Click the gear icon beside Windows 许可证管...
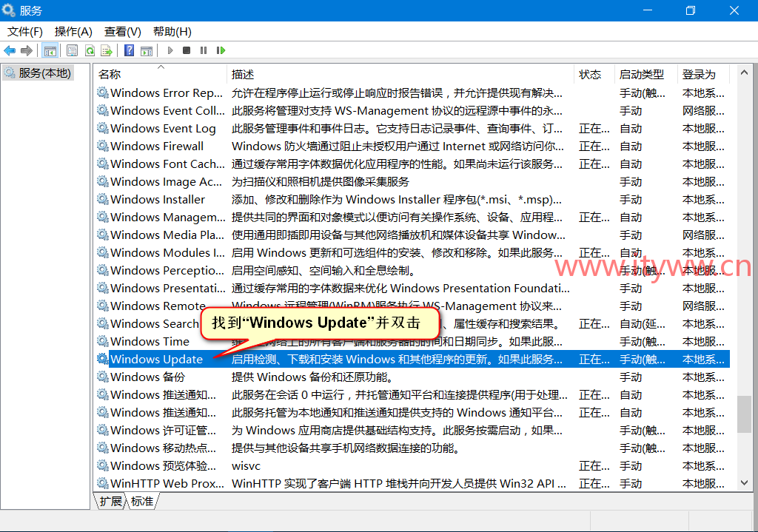Viewport: 758px width, 532px height. (x=102, y=430)
